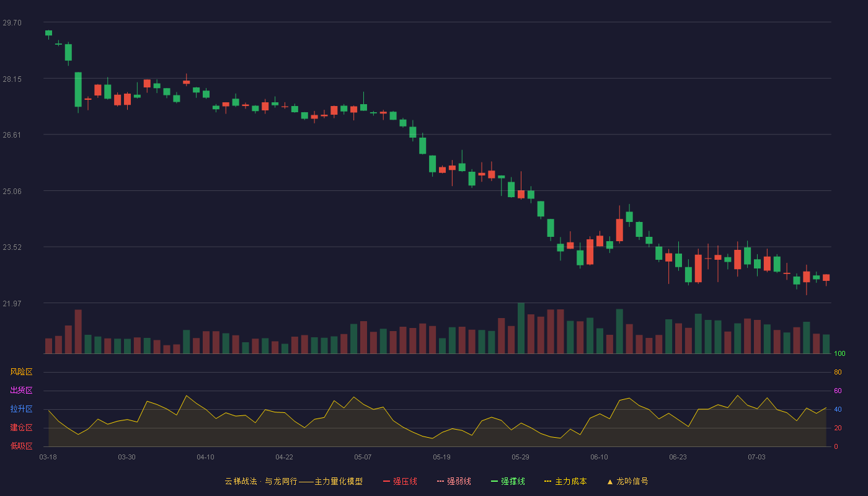Select the 建仓区 zone label
This screenshot has height=496, width=868.
21,428
